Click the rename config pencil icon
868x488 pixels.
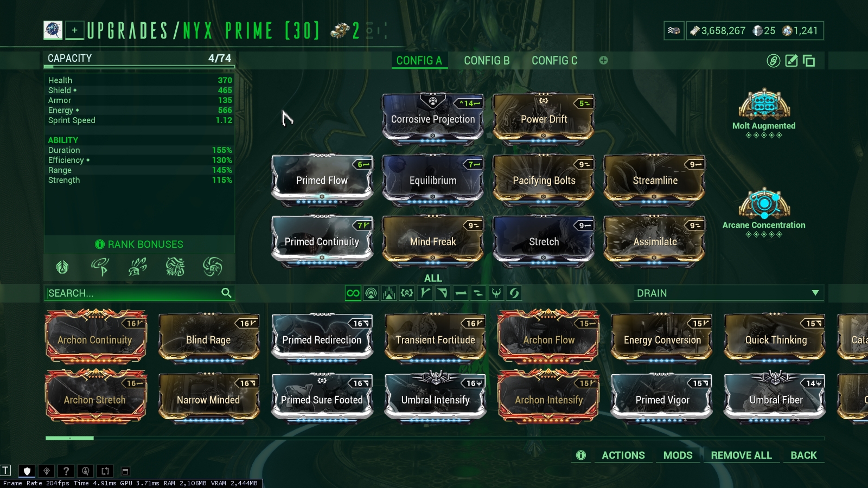[x=792, y=61]
